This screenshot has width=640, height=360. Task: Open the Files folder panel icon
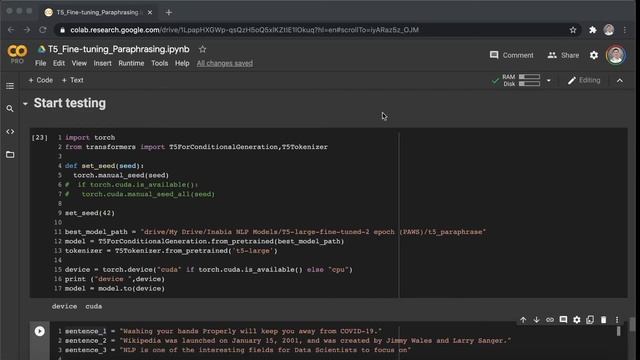click(10, 155)
